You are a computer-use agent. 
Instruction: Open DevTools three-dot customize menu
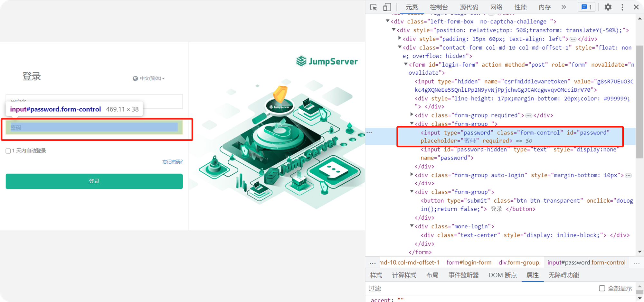(x=622, y=7)
